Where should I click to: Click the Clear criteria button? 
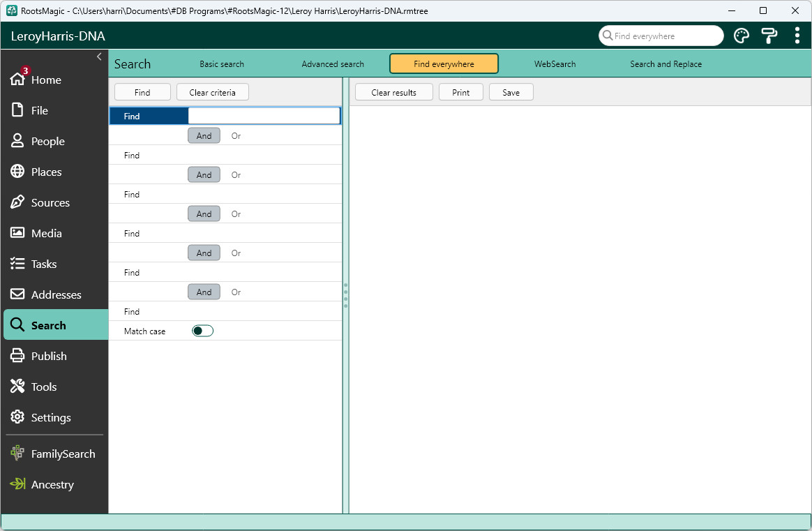[212, 92]
